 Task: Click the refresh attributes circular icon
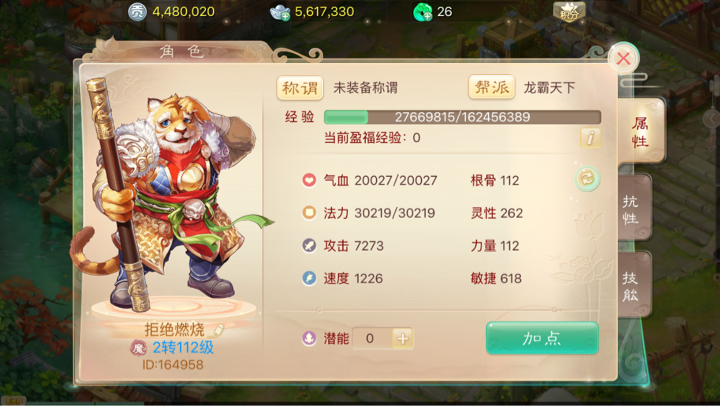tap(587, 178)
